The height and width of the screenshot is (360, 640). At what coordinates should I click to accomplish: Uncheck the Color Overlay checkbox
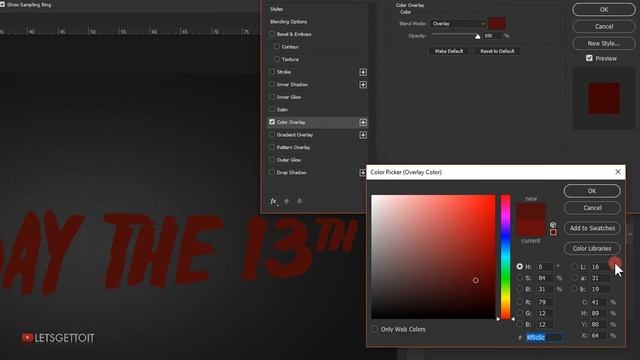tap(272, 122)
